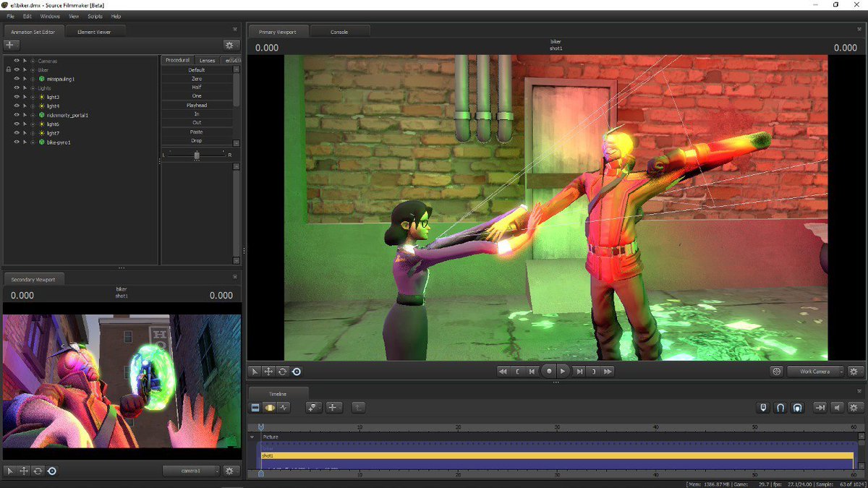This screenshot has height=488, width=868.
Task: Open the Work Camera dropdown
Action: coord(815,371)
